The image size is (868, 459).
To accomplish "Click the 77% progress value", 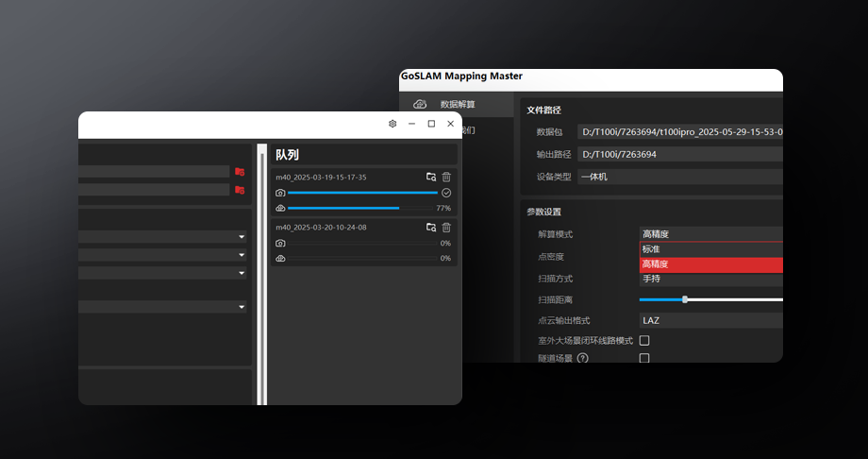I will (x=443, y=209).
